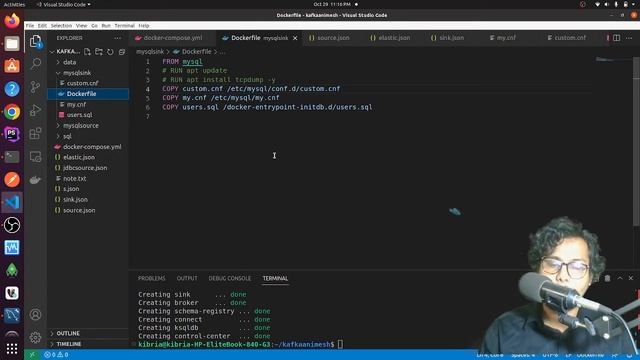Open PhpStorm from the dock

coord(12,134)
